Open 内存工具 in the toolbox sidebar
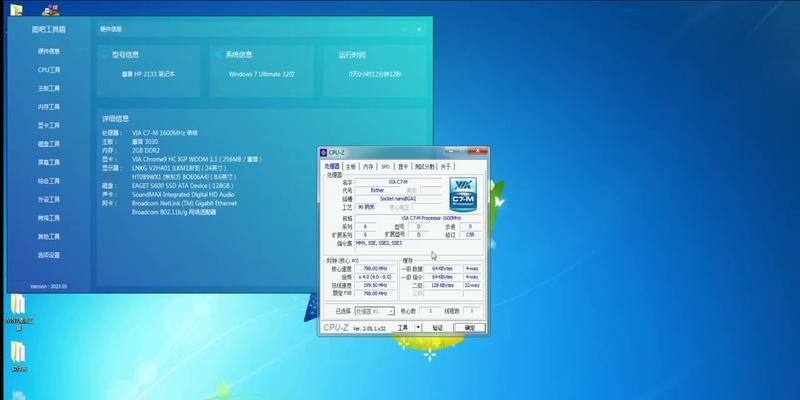This screenshot has width=800, height=400. 49,107
